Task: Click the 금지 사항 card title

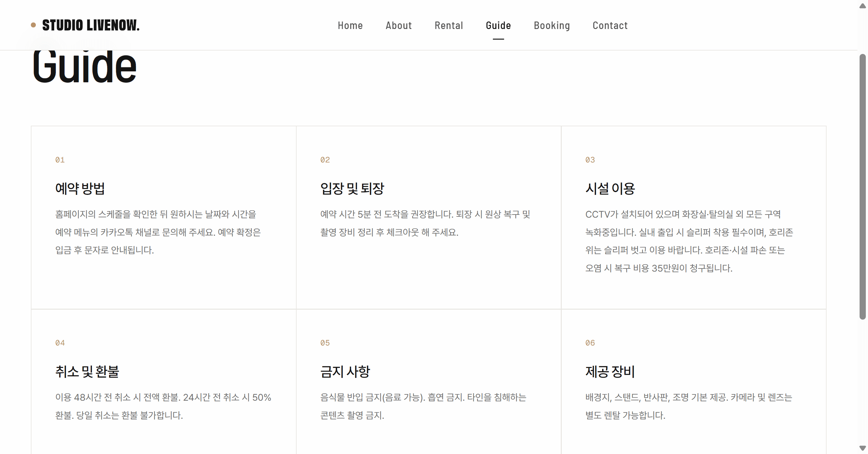Action: [x=345, y=371]
